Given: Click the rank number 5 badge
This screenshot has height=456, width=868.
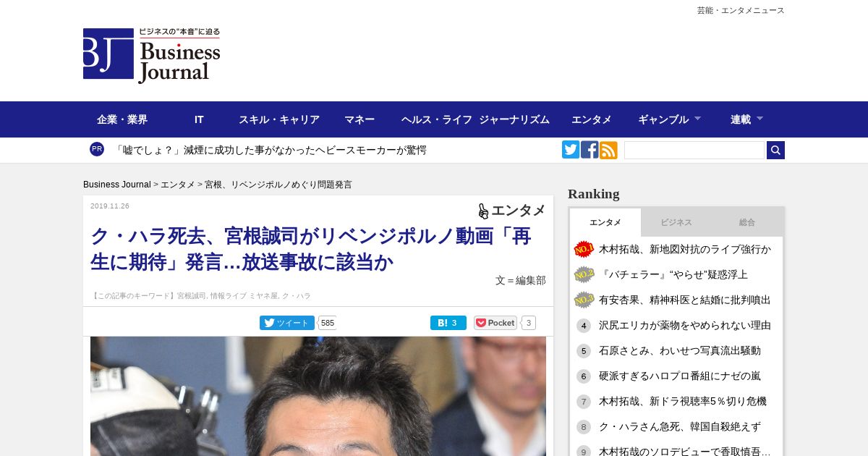Looking at the screenshot, I should click(584, 351).
